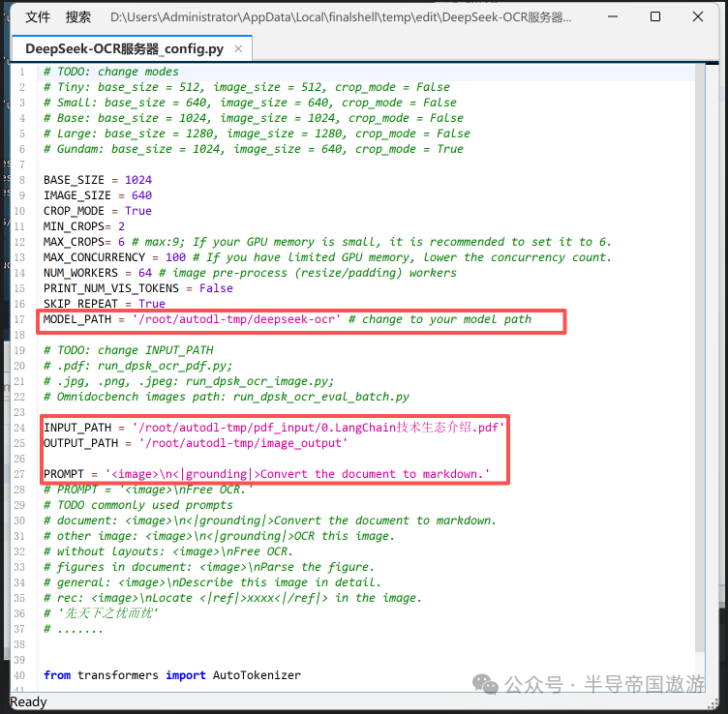
Task: Click the '先天下之忧而忧' comment line
Action: (x=102, y=613)
